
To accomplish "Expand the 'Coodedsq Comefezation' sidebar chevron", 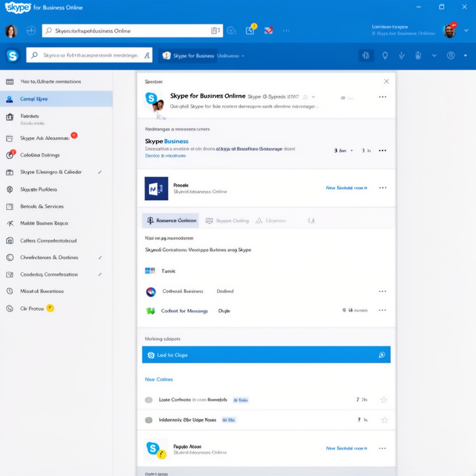I will (x=100, y=274).
